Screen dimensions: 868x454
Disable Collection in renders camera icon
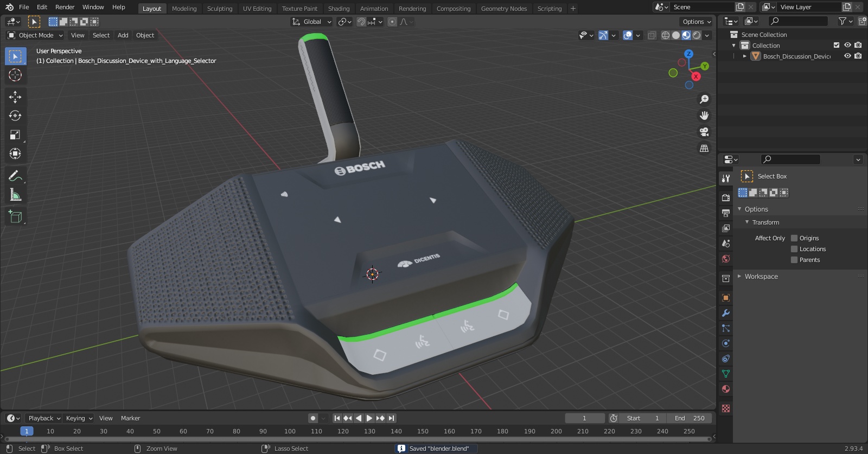point(858,45)
